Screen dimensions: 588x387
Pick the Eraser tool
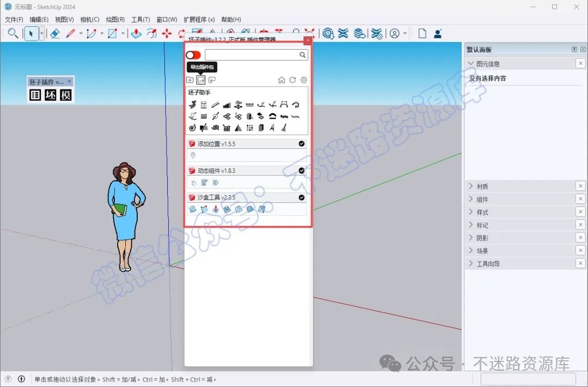click(55, 33)
